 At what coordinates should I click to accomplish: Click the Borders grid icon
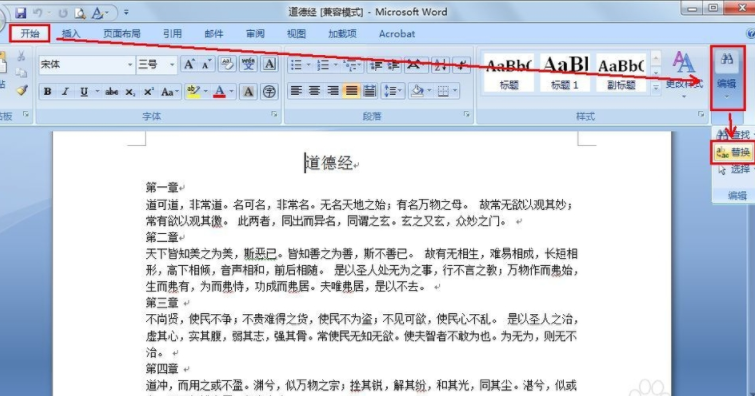[x=443, y=91]
